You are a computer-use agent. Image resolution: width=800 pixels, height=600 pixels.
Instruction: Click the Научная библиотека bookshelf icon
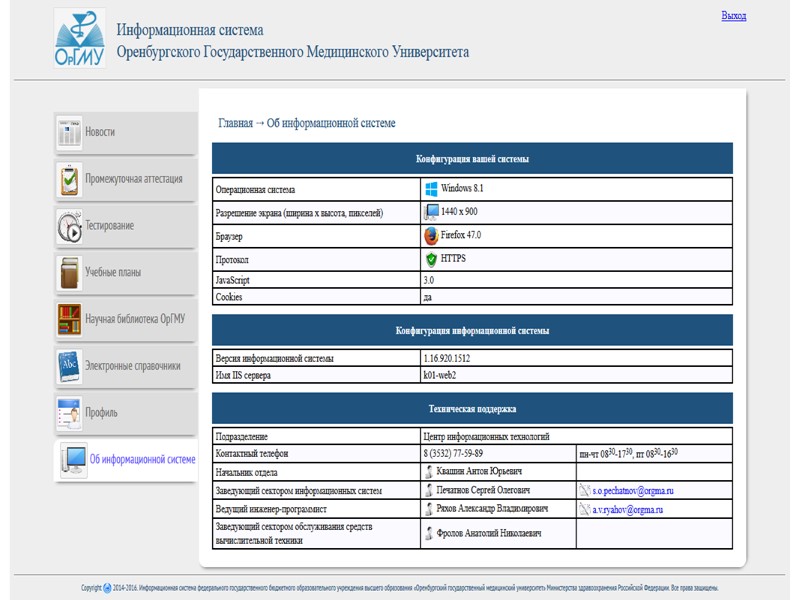[69, 320]
